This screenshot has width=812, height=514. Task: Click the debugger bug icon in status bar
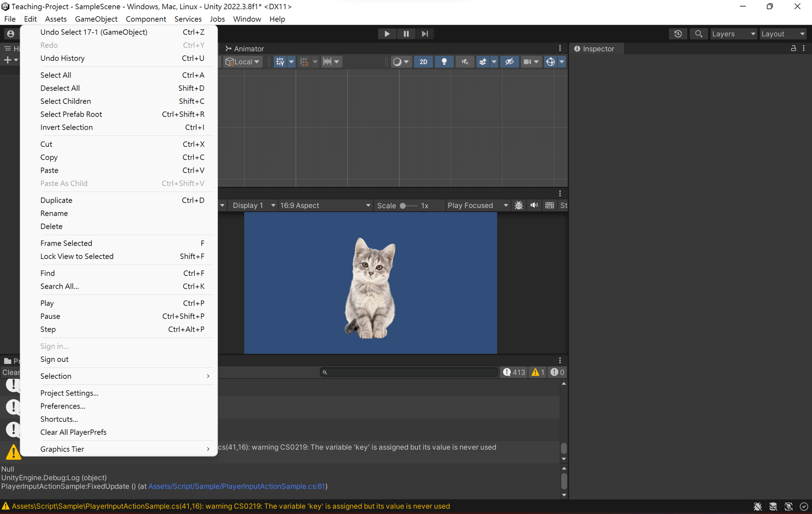[x=758, y=506]
